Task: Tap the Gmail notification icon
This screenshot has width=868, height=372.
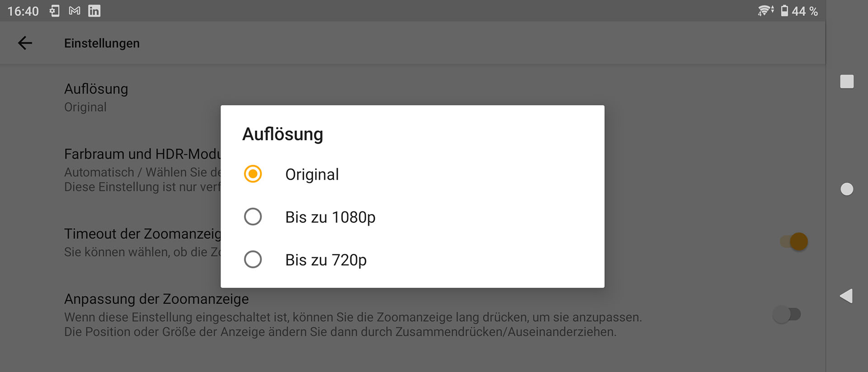Action: coord(75,11)
